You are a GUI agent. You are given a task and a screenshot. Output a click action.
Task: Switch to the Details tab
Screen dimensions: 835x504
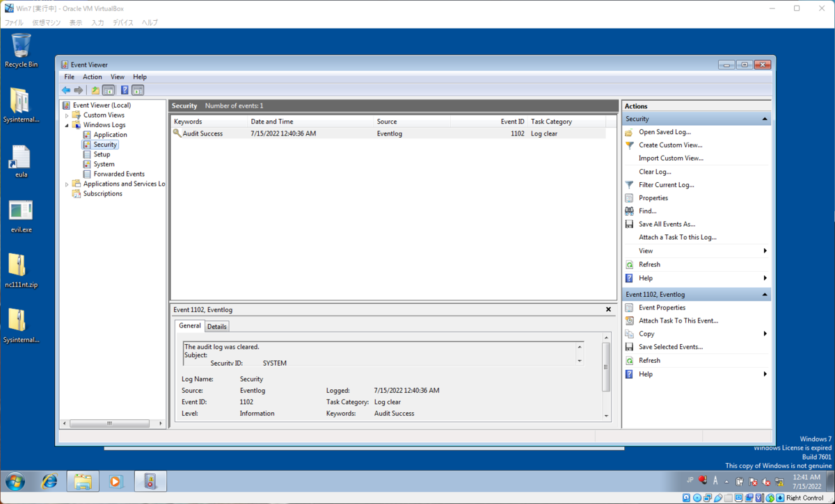(x=217, y=327)
